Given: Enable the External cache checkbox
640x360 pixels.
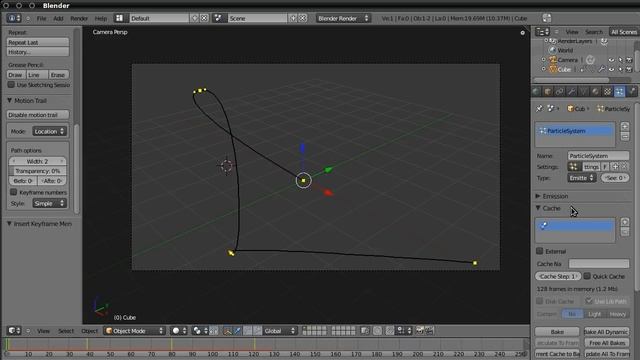Looking at the screenshot, I should coord(540,251).
